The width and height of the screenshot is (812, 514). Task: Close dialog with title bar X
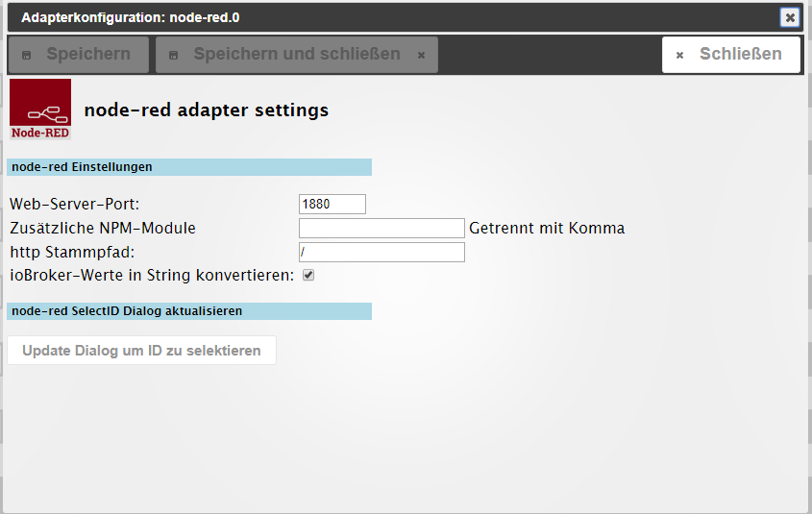pos(790,17)
